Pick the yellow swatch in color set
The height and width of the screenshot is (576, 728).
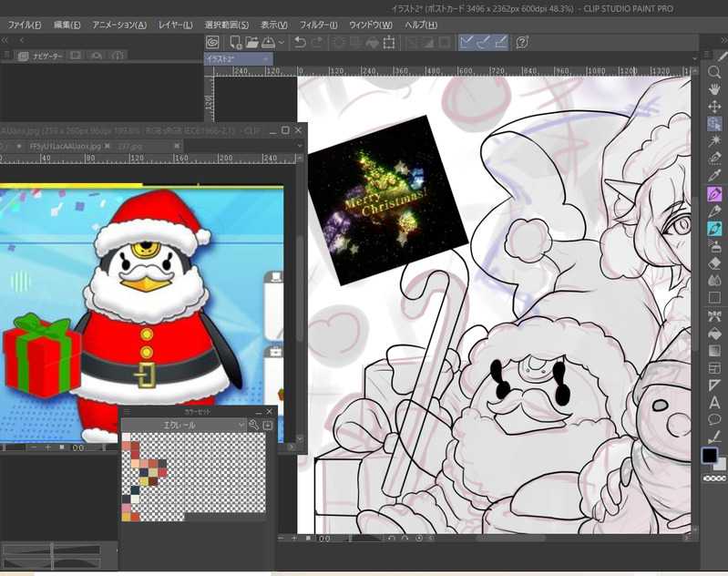[144, 481]
